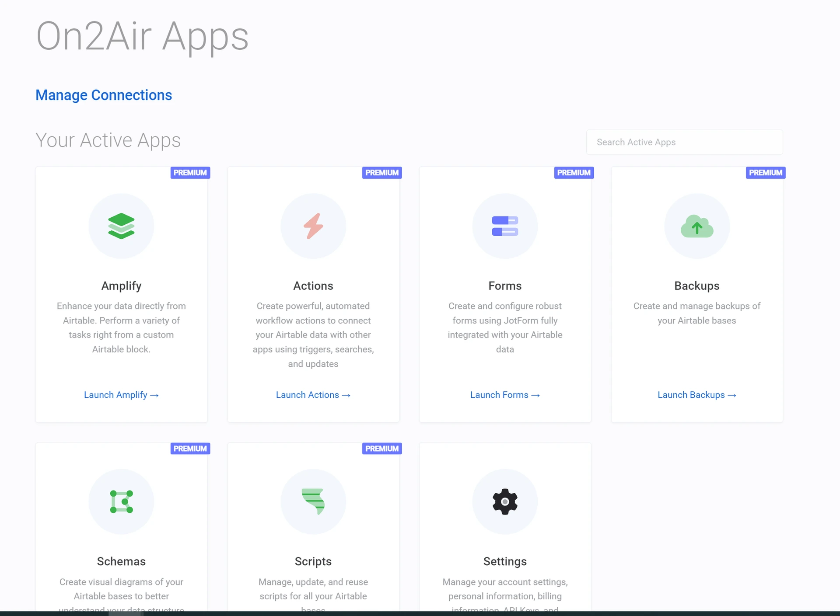
Task: Select the Scripts card title
Action: (x=313, y=561)
